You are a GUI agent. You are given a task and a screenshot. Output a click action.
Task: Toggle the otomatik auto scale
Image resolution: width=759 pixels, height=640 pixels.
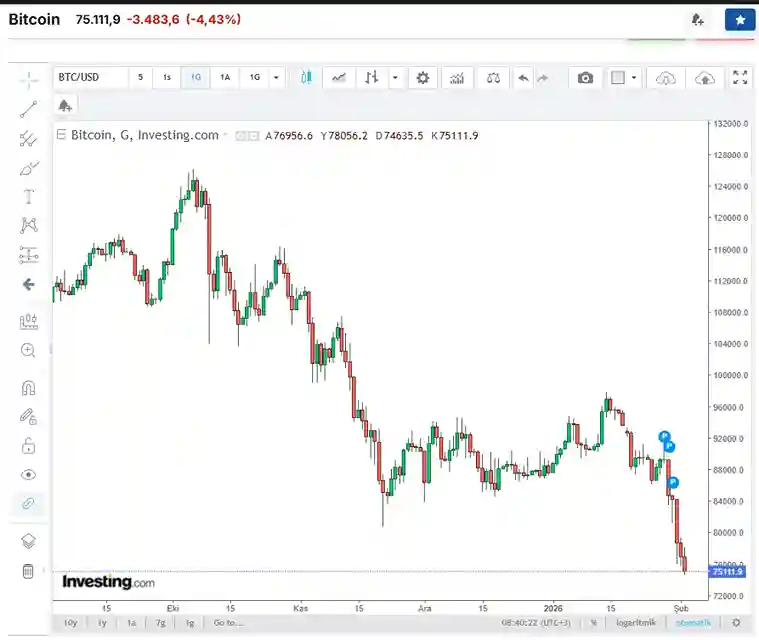click(693, 623)
